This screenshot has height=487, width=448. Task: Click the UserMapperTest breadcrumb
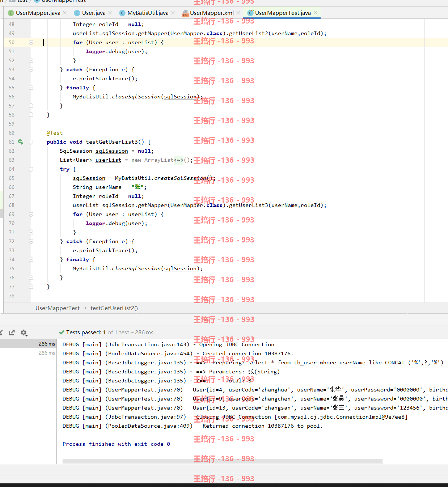(58, 308)
